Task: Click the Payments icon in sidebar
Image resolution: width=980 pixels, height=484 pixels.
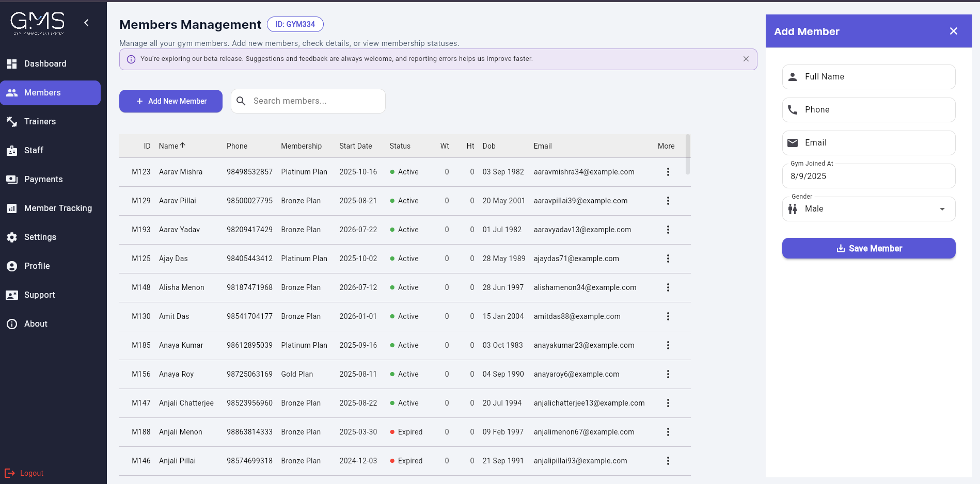Action: tap(12, 180)
